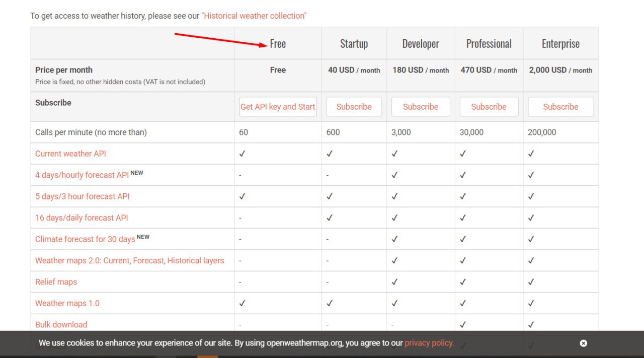The width and height of the screenshot is (644, 358).
Task: Click Enterprise checkmark in Weather maps 1.0 row
Action: click(531, 303)
